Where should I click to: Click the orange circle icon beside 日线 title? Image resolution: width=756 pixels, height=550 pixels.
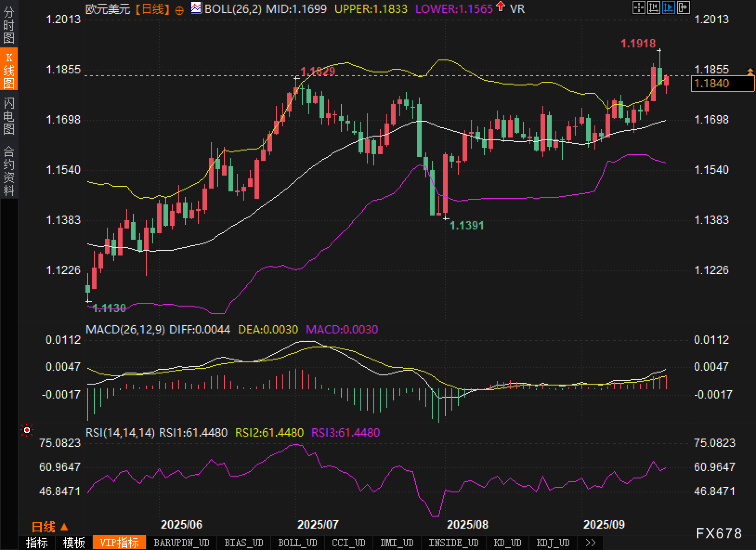click(179, 10)
